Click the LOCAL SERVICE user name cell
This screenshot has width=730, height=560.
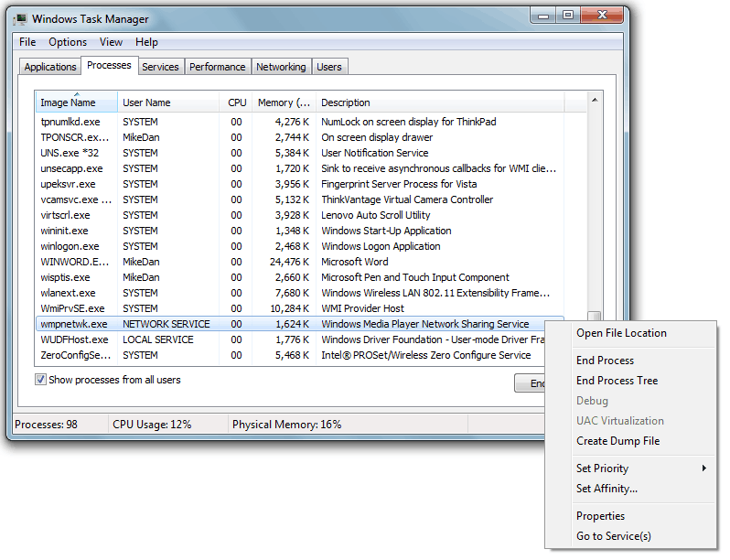coord(158,339)
